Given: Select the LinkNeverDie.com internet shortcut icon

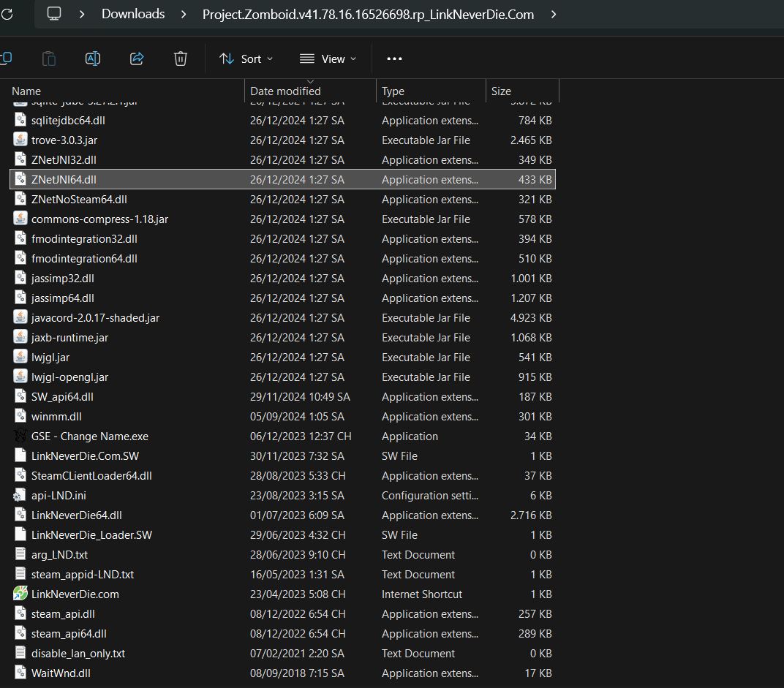Looking at the screenshot, I should pyautogui.click(x=20, y=594).
